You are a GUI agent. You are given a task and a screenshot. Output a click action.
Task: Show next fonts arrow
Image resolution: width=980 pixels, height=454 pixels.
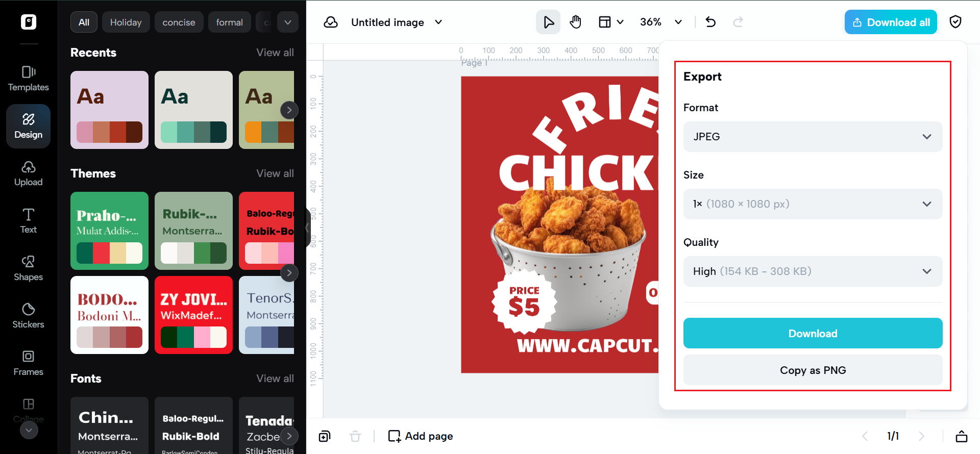[289, 436]
